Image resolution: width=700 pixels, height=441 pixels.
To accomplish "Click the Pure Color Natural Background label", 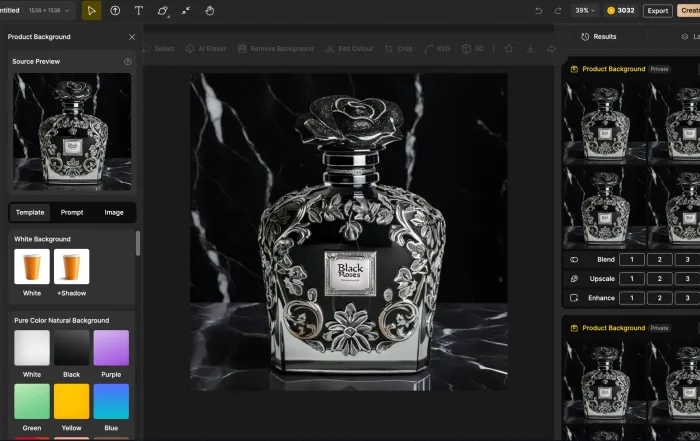I will [62, 320].
